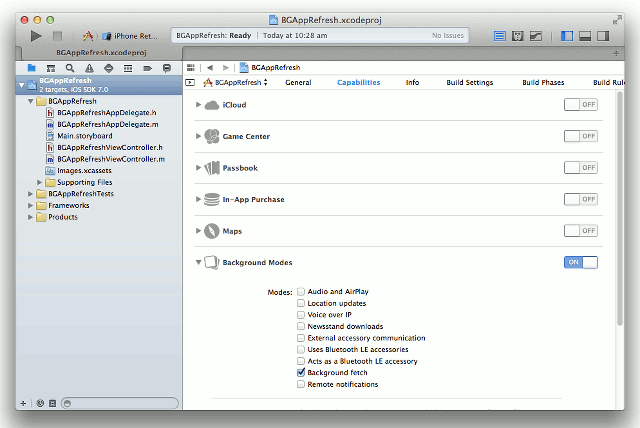Open the Search navigator icon
This screenshot has width=640, height=428.
69,68
